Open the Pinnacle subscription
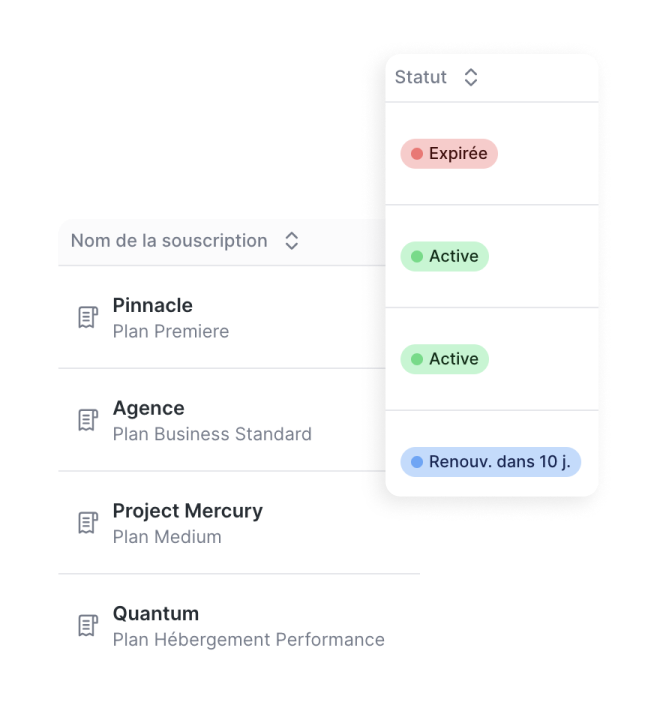This screenshot has width=657, height=723. [152, 306]
